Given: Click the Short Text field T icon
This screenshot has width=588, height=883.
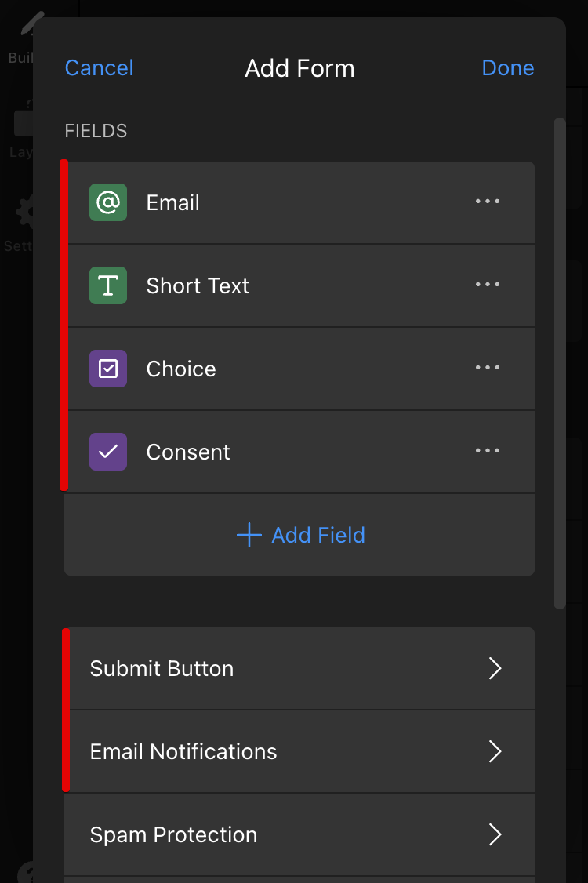Looking at the screenshot, I should (x=108, y=285).
